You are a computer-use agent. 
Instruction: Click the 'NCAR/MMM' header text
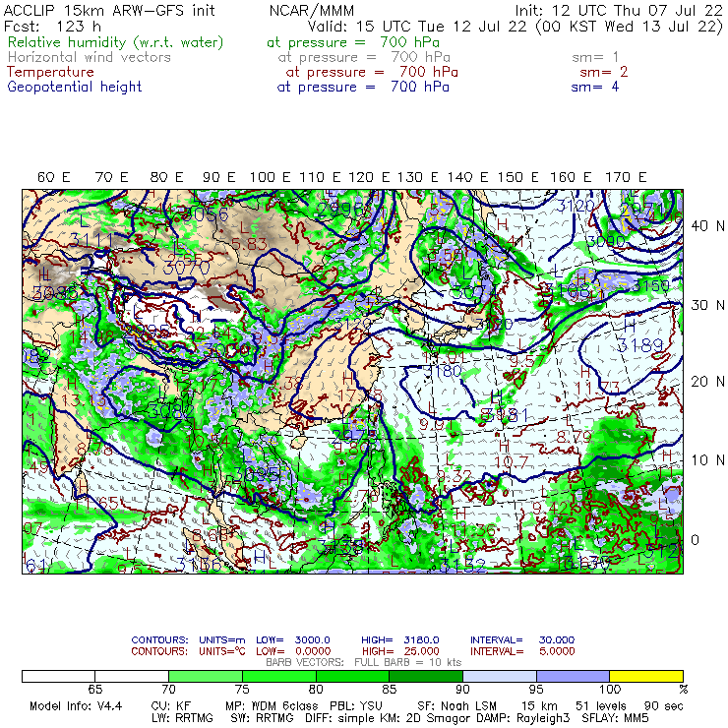(x=312, y=11)
